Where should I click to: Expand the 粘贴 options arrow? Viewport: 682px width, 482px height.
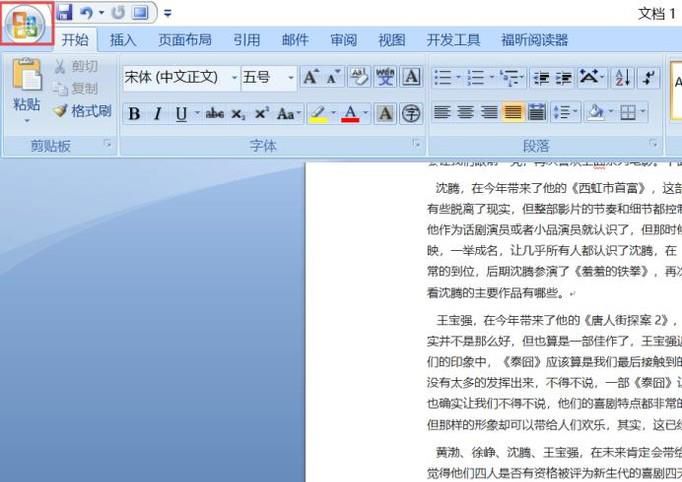coord(27,120)
